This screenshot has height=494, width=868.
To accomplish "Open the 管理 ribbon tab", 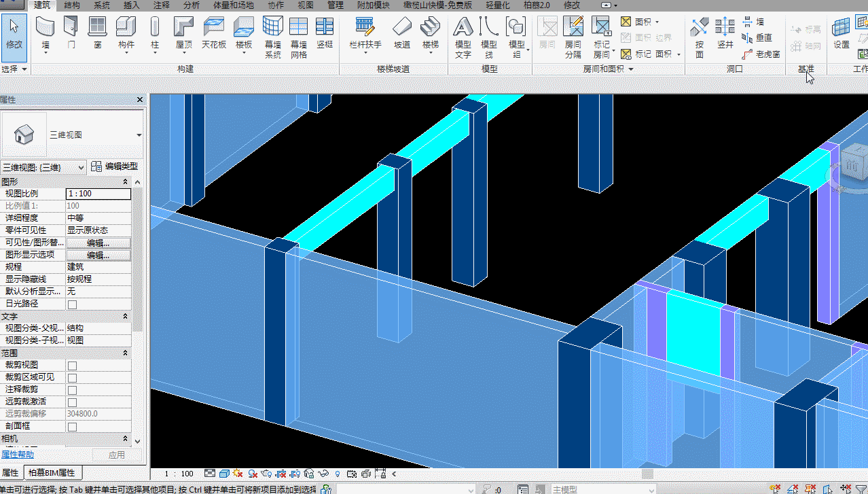I will (x=336, y=5).
